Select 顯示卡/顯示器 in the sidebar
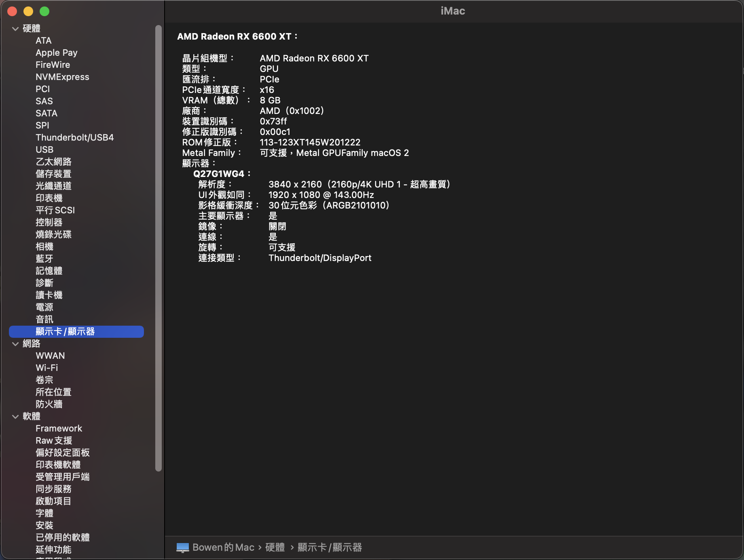Screen dimensions: 744x560 (76, 332)
